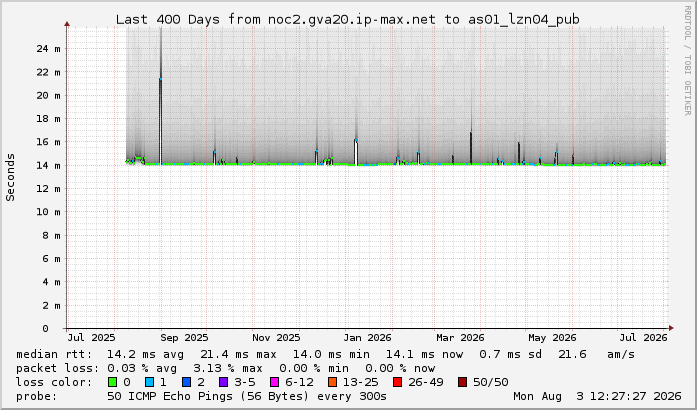
Task: Click the light blue 1 loss swatch
Action: (x=149, y=382)
